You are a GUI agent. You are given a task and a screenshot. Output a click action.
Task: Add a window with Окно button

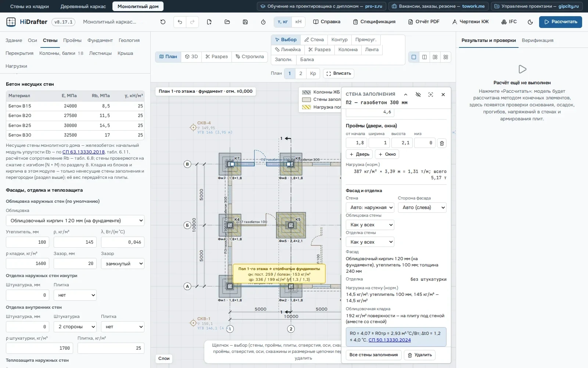pyautogui.click(x=387, y=154)
